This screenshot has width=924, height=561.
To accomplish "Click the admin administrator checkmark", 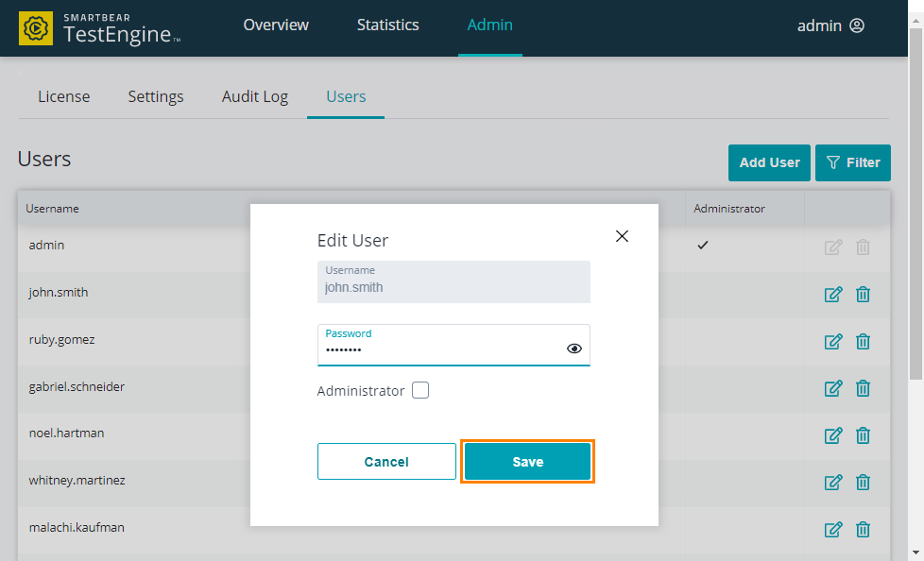I will pos(702,246).
